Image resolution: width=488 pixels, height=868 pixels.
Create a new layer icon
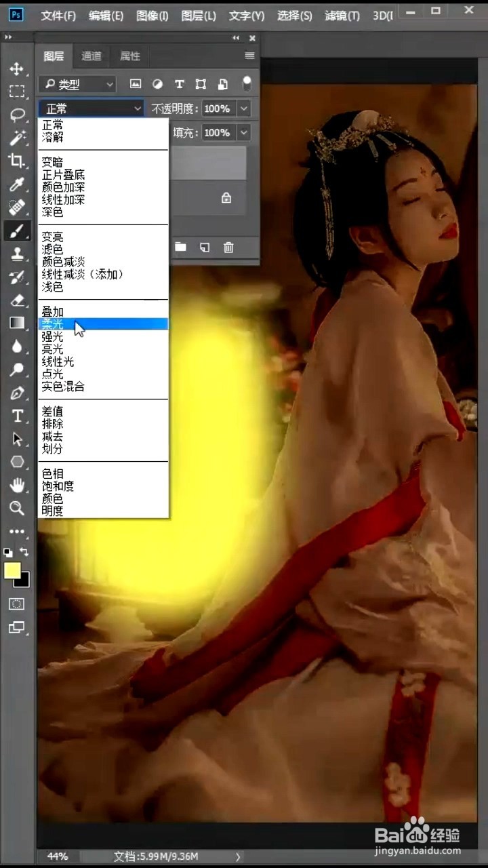point(204,248)
